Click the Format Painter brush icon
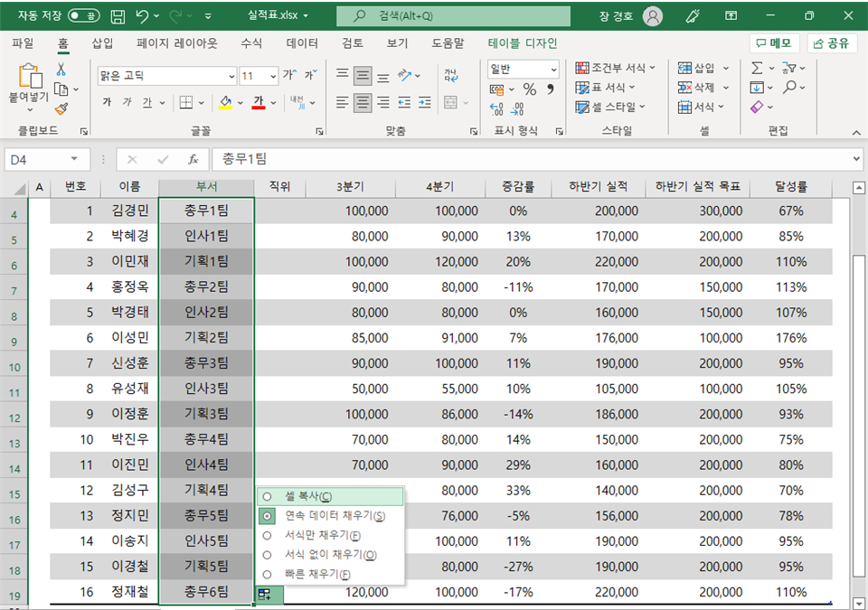This screenshot has height=610, width=868. (61, 109)
